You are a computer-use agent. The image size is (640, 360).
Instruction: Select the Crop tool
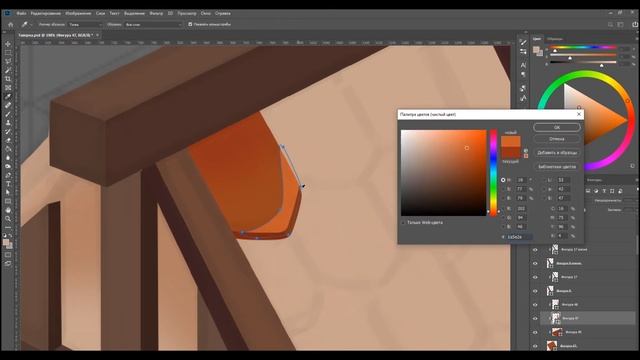pos(8,79)
